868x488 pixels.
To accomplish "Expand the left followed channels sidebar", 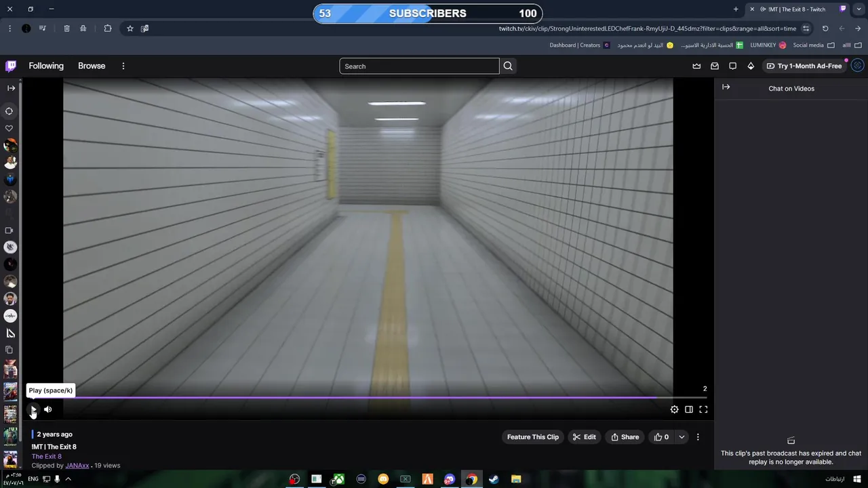I will pos(11,88).
